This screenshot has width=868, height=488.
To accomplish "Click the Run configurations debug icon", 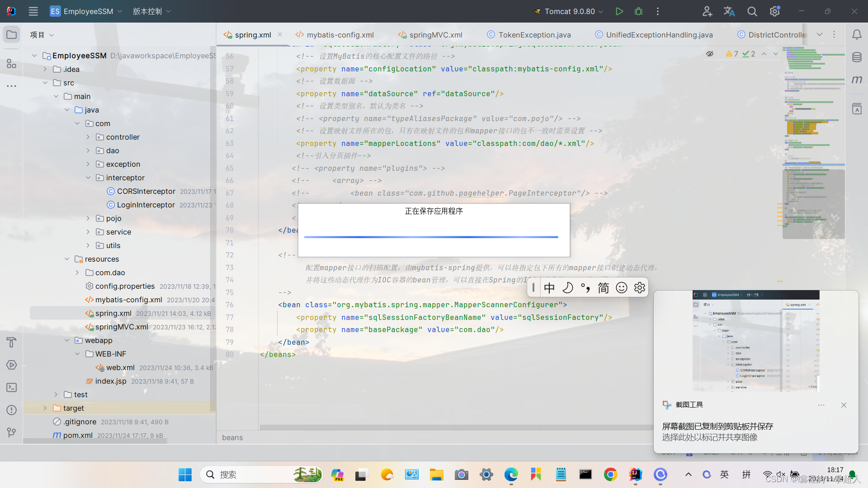I will click(x=639, y=11).
